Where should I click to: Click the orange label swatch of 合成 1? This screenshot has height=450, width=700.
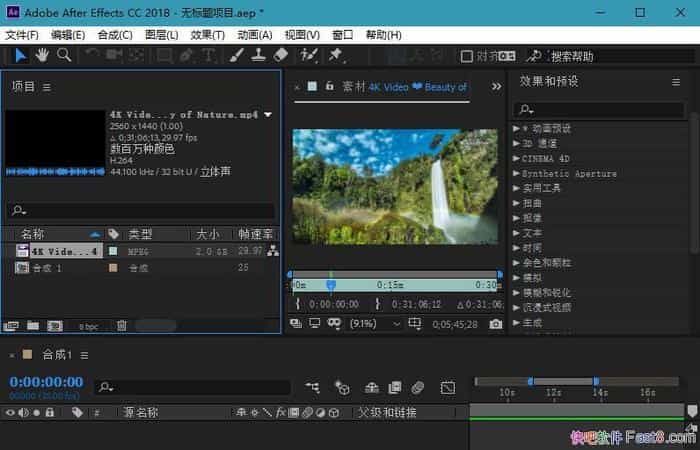[113, 267]
